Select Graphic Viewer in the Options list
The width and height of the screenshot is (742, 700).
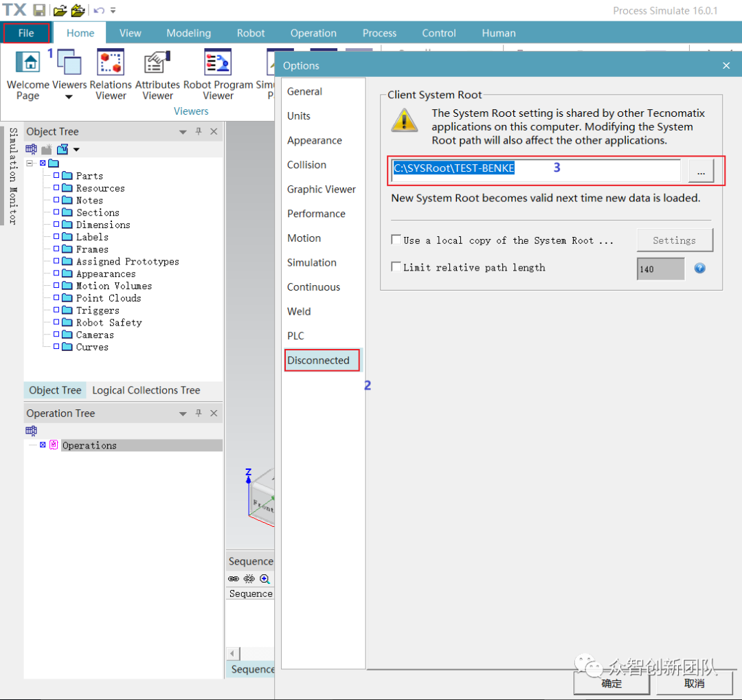coord(322,190)
